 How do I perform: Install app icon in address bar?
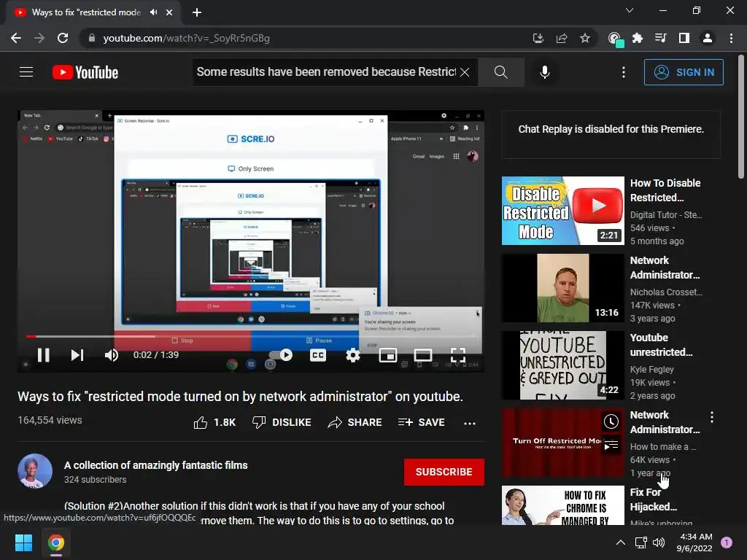[x=538, y=38]
